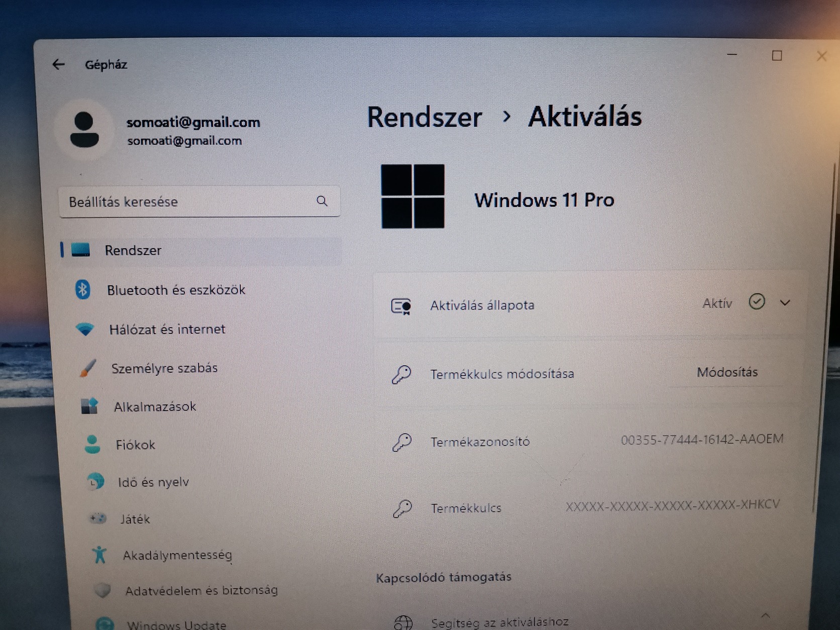840x630 pixels.
Task: Click the Aktív checkmark status icon
Action: pos(757,301)
